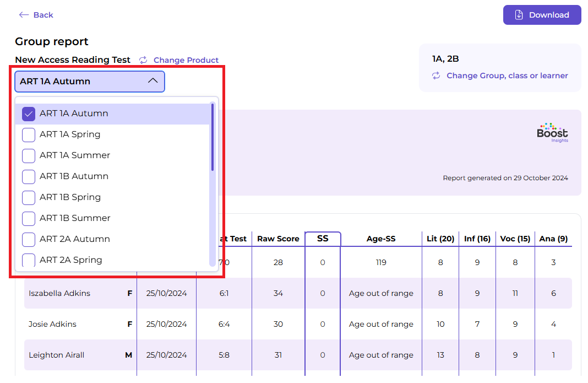Select ART 1A Summer from the list
The width and height of the screenshot is (588, 383).
pos(75,155)
